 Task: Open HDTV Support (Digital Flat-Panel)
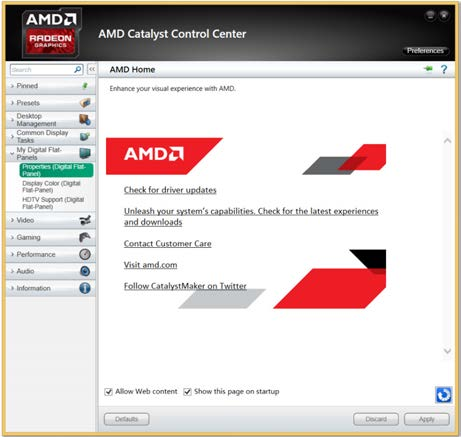pyautogui.click(x=53, y=203)
